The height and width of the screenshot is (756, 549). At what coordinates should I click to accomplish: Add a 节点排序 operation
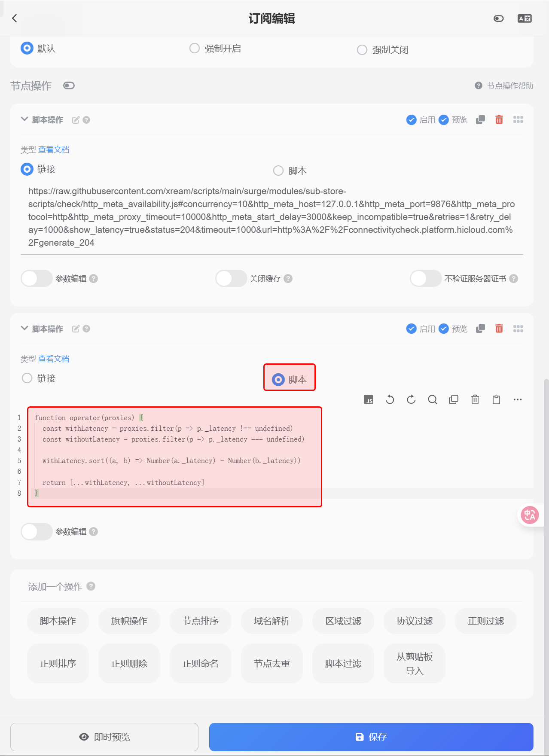[201, 621]
